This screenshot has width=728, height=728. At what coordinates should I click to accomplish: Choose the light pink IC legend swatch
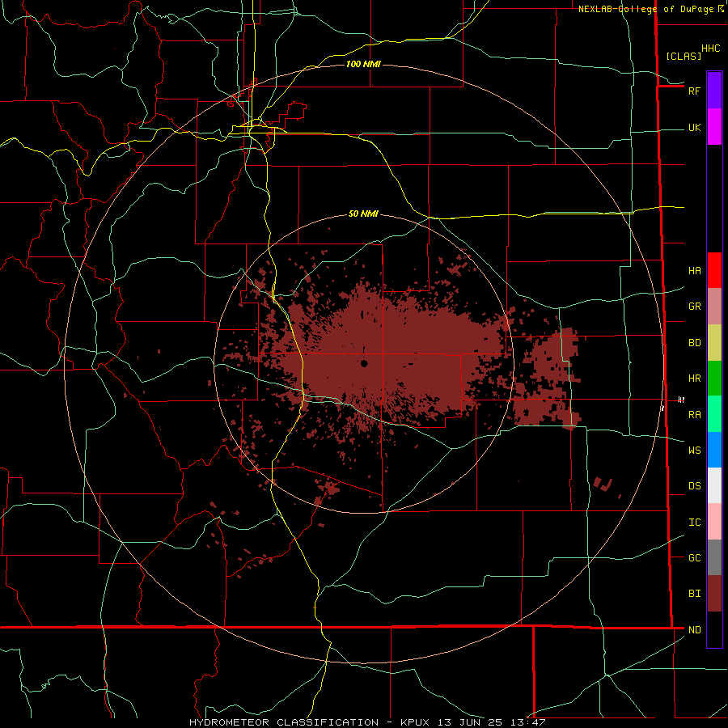(x=714, y=522)
